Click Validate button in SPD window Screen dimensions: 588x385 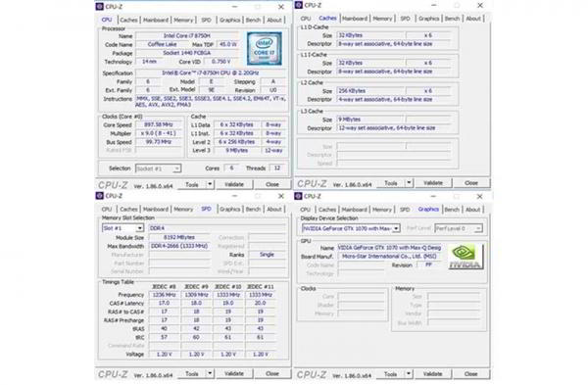pos(234,373)
